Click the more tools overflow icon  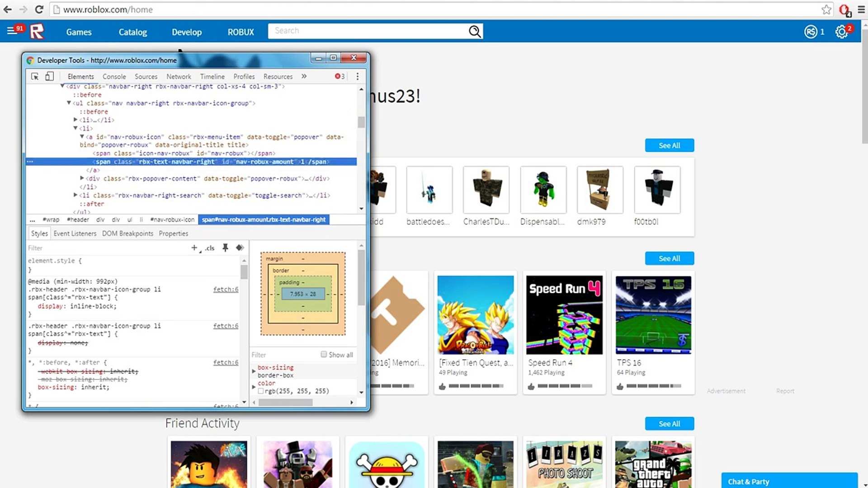303,76
